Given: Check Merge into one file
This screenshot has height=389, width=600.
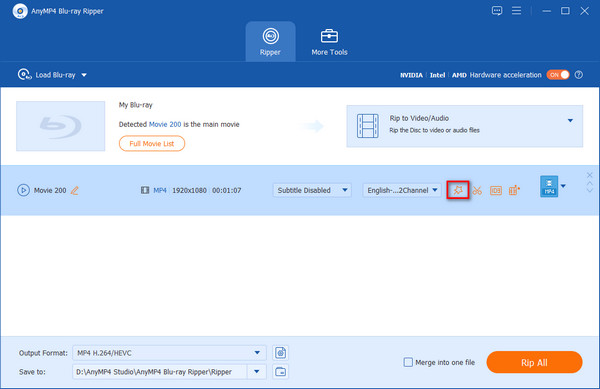Looking at the screenshot, I should tap(408, 362).
